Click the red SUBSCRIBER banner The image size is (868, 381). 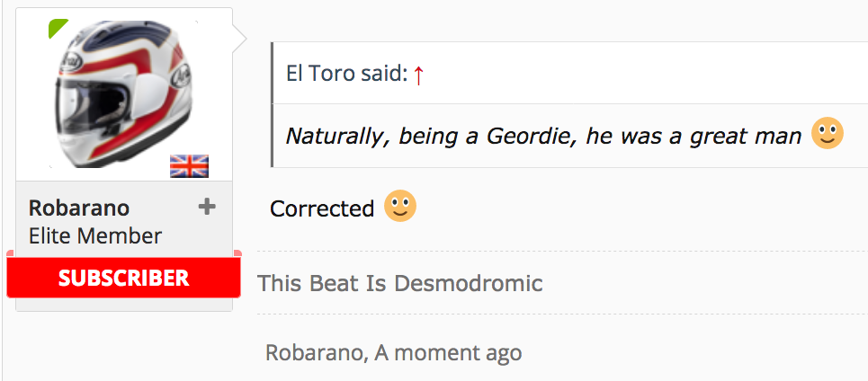[x=123, y=278]
